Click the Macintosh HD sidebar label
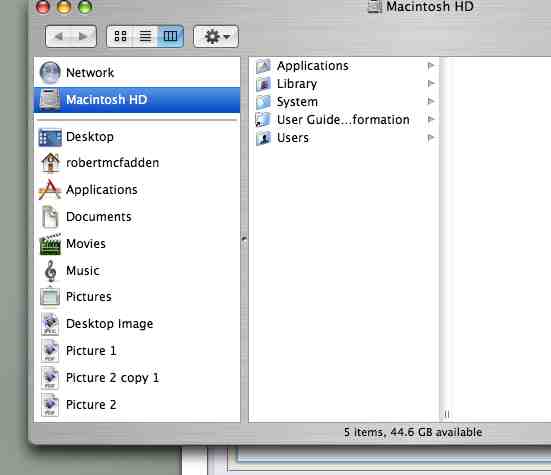The image size is (551, 475). (106, 100)
